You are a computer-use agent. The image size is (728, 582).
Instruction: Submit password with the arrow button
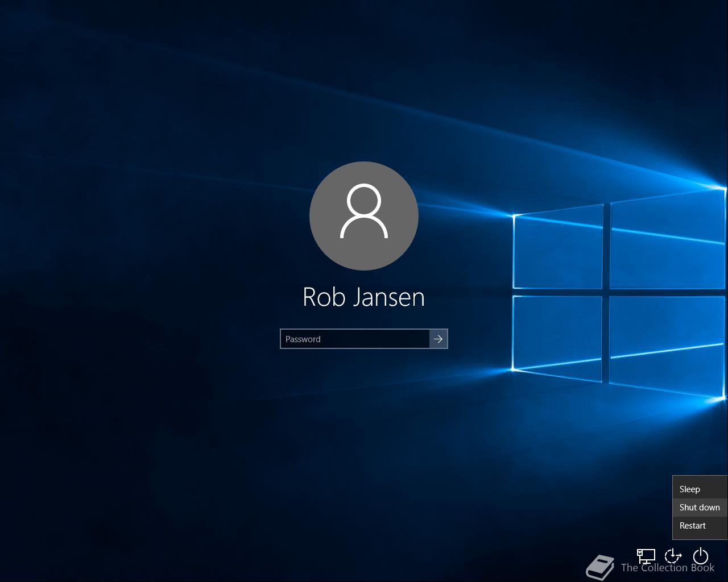coord(439,339)
